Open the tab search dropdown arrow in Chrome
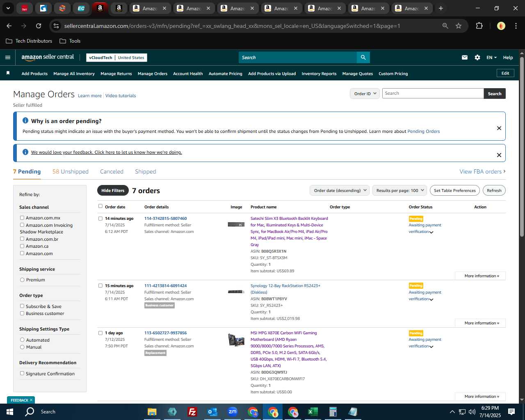 [x=8, y=8]
